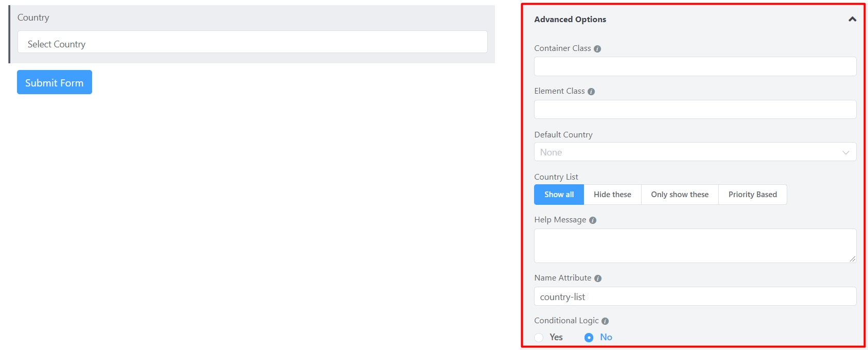Click the Name Attribute field containing country-list
This screenshot has width=868, height=350.
tap(695, 296)
